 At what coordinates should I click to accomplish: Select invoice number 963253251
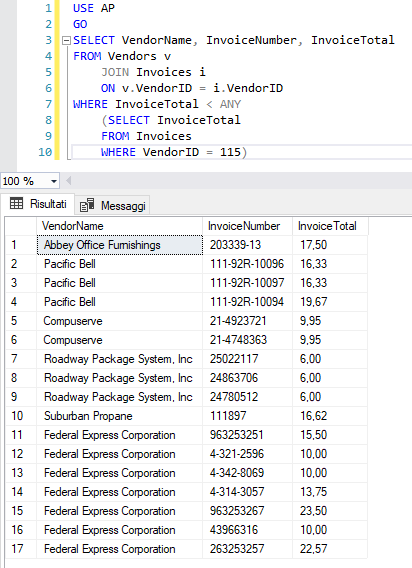247,435
